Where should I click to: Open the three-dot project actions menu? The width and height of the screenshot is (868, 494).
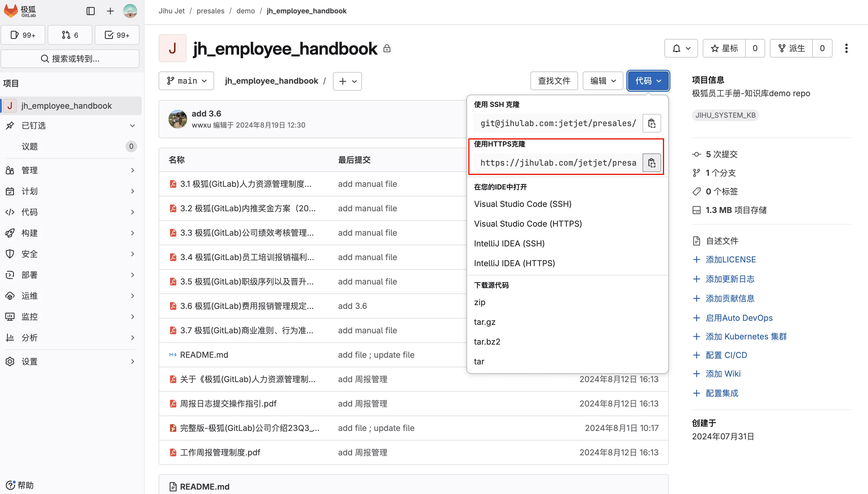pyautogui.click(x=846, y=48)
